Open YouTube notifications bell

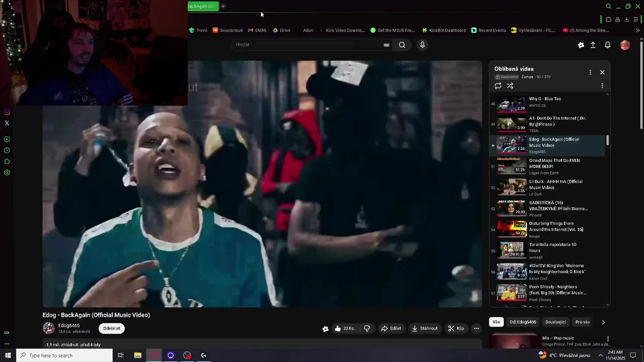607,45
